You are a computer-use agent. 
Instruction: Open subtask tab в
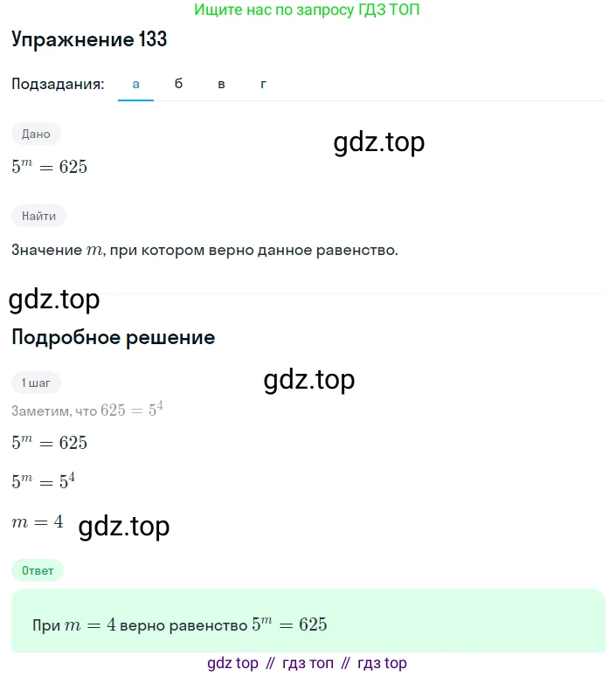click(x=221, y=85)
